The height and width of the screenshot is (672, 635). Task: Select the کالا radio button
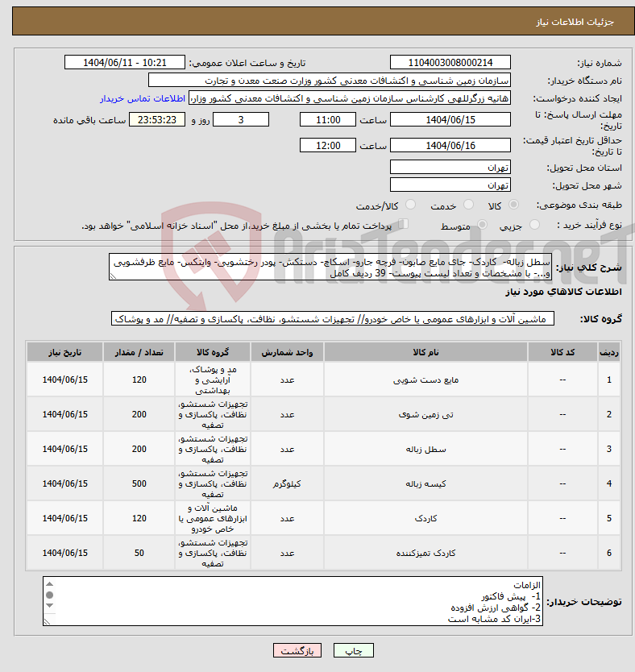point(513,205)
